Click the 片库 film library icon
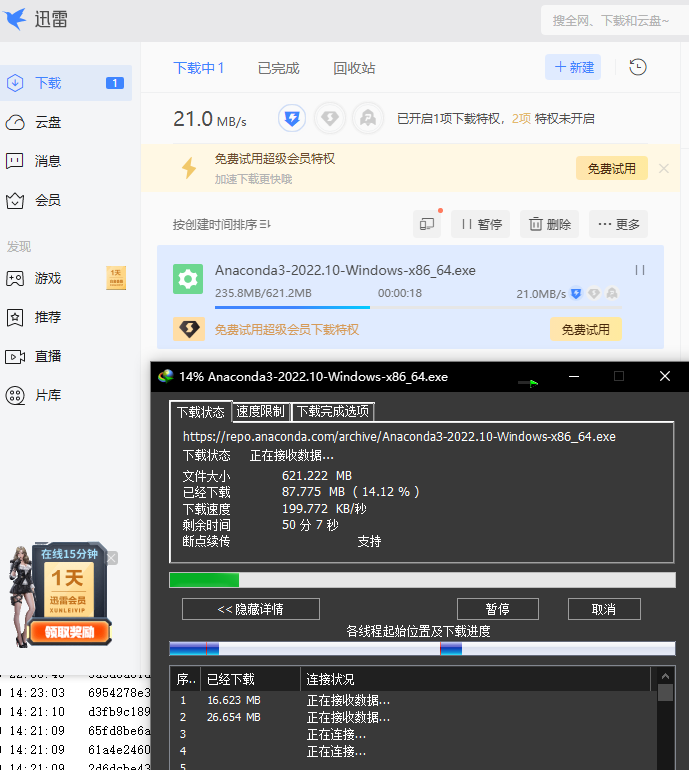The width and height of the screenshot is (689, 770). tap(15, 395)
